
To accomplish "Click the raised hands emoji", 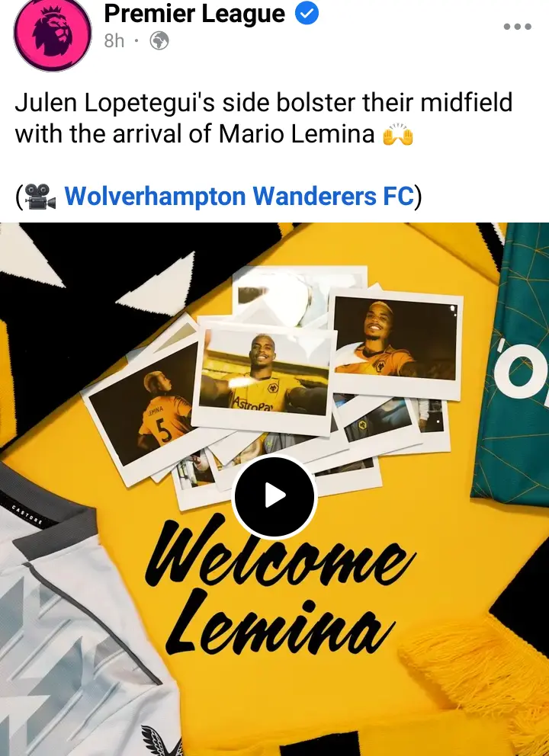I will pyautogui.click(x=398, y=135).
